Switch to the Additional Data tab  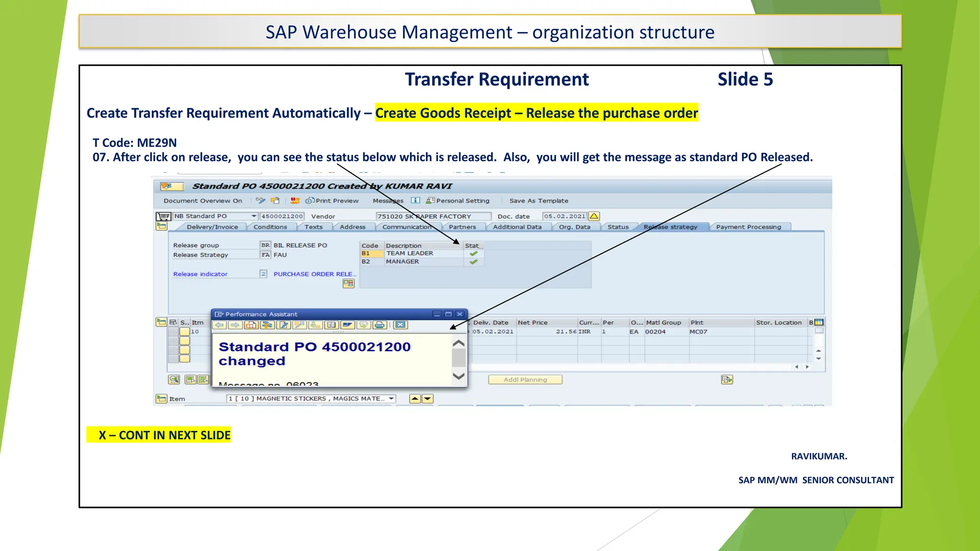tap(517, 227)
